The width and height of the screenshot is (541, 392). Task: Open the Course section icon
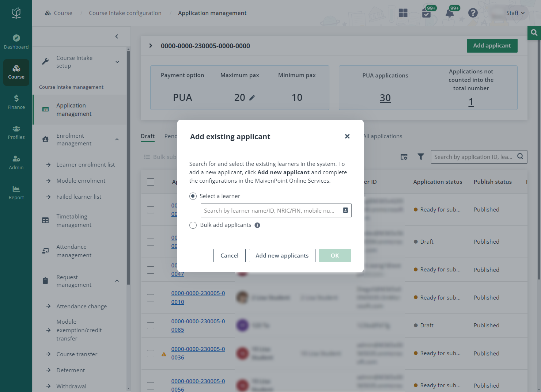click(x=16, y=72)
